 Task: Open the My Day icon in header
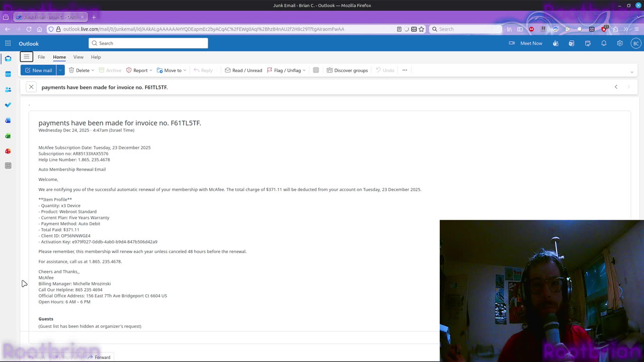(588, 43)
